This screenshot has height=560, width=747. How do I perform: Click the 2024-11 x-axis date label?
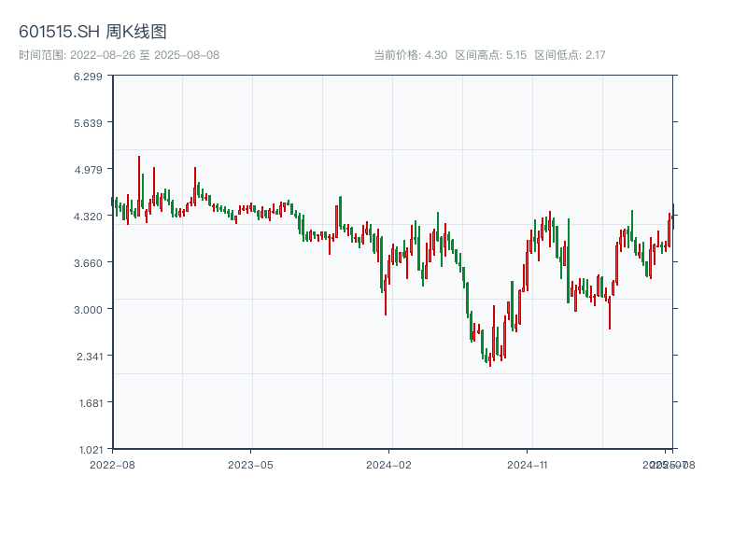point(528,464)
